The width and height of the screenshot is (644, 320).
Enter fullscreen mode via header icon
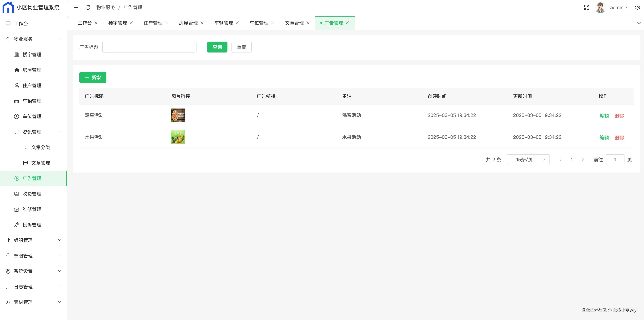tap(586, 8)
